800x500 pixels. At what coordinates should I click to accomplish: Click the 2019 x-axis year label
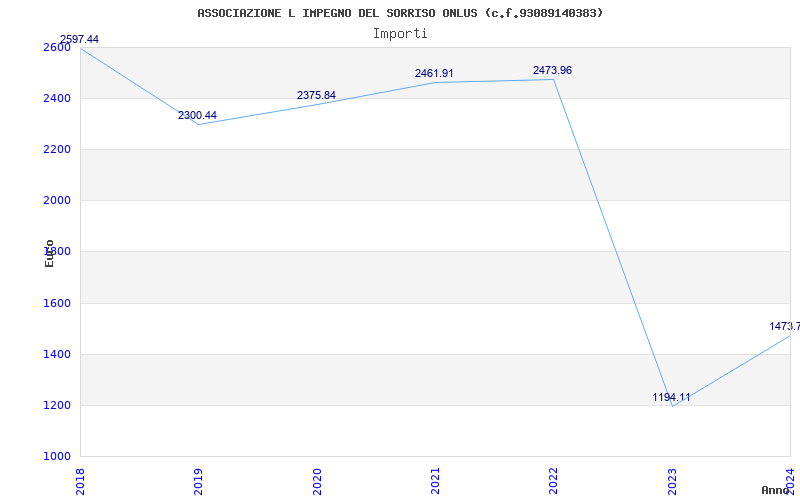click(x=198, y=481)
